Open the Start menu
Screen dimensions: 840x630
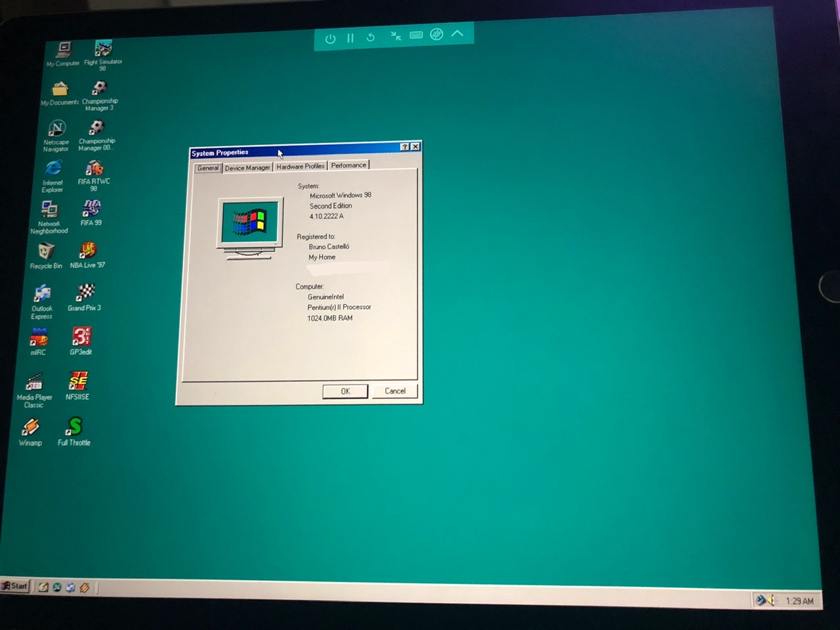click(x=14, y=586)
